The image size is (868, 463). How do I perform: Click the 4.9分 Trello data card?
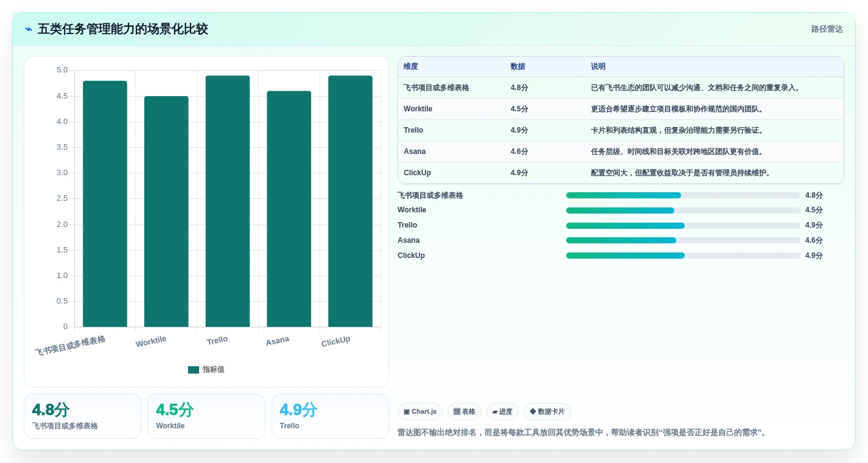tap(330, 416)
